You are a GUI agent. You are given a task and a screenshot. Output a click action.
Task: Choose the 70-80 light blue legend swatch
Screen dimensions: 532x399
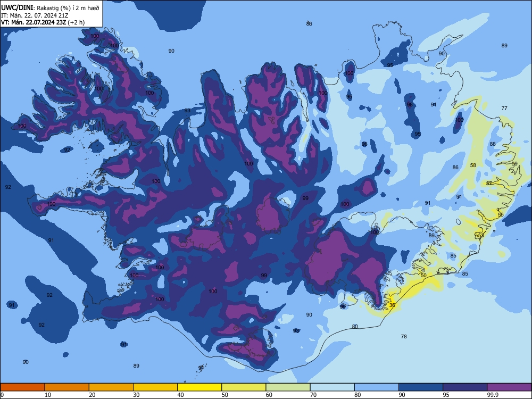click(332, 387)
